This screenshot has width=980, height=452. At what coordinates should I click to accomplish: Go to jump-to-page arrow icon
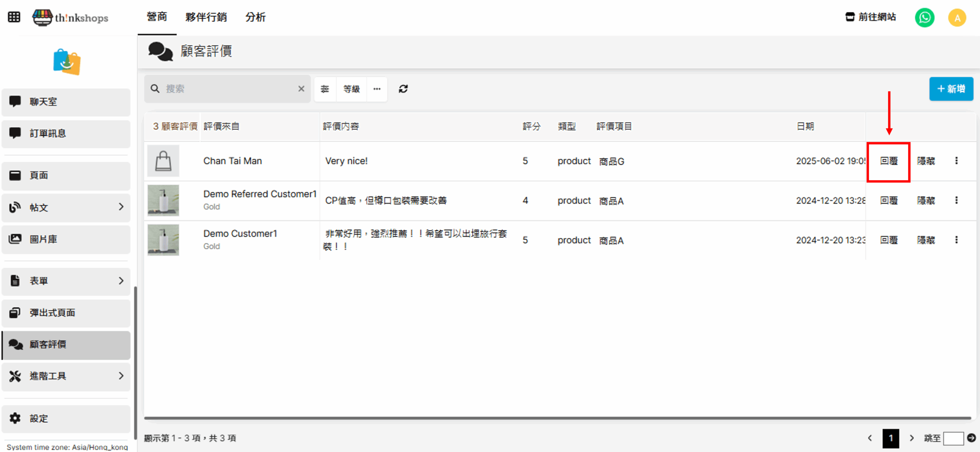[971, 438]
